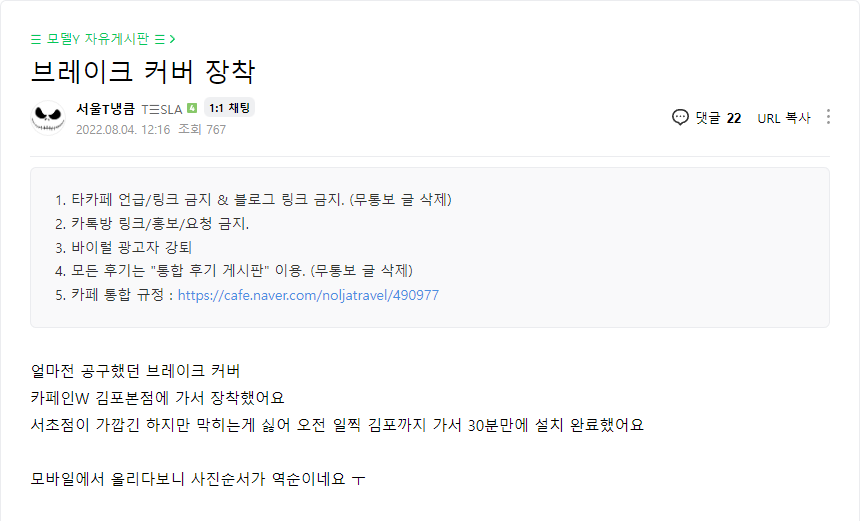Click the post date 2022.08.04. 12:16
The image size is (860, 521).
click(x=123, y=129)
